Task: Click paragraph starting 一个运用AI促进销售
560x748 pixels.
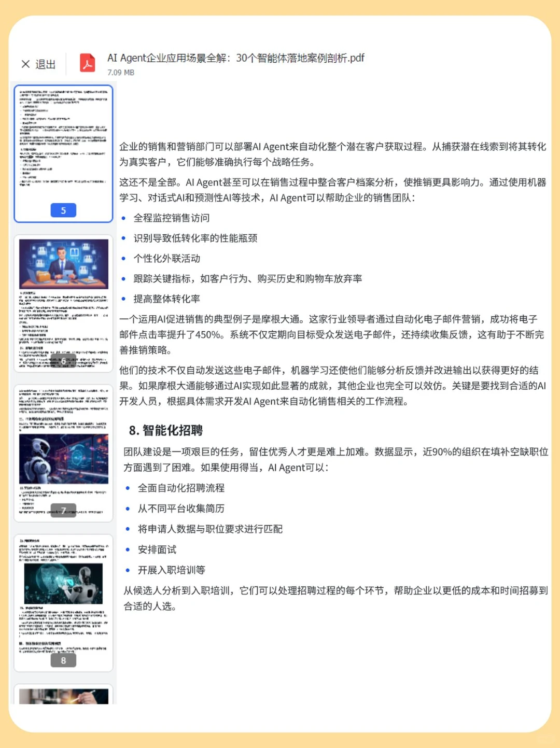Action: tap(332, 334)
